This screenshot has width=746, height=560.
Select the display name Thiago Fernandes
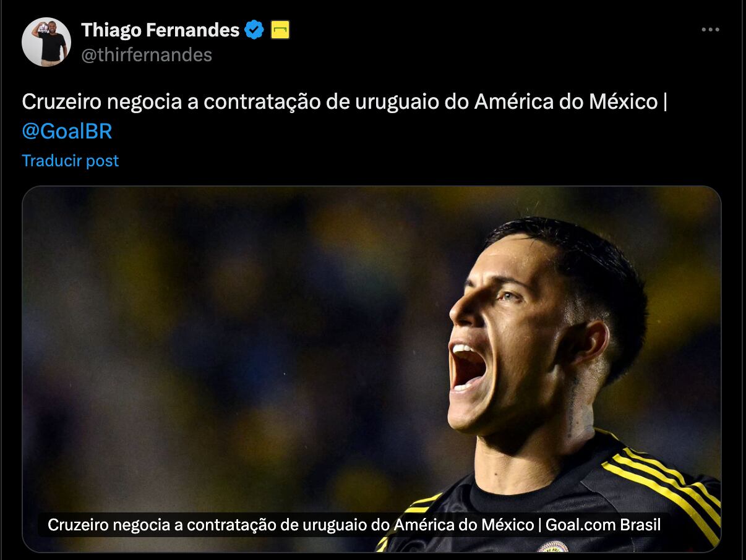160,30
